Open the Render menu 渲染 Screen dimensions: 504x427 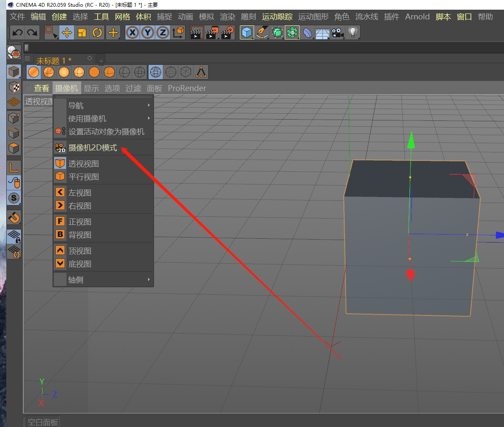pyautogui.click(x=228, y=17)
